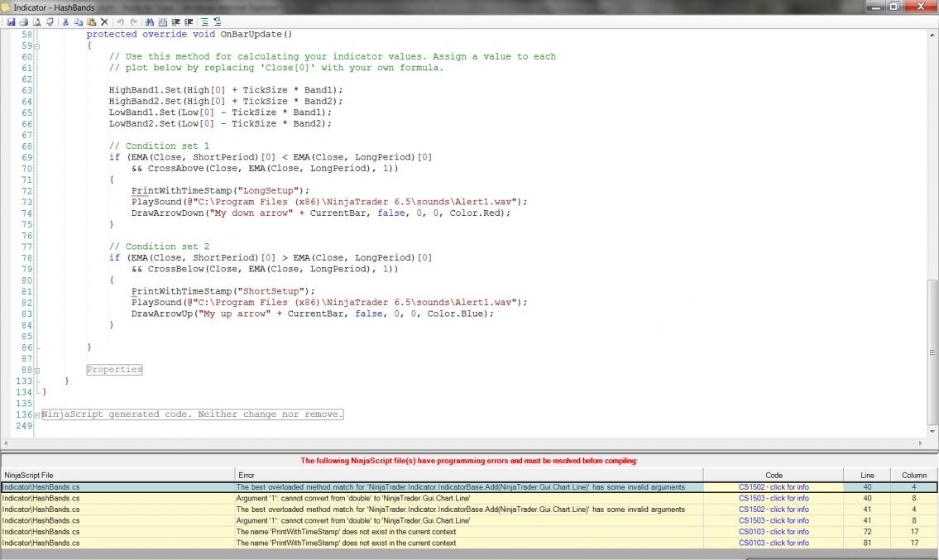Place cursor on PrintWithTimeStamp("LongSetup") line

(x=220, y=190)
